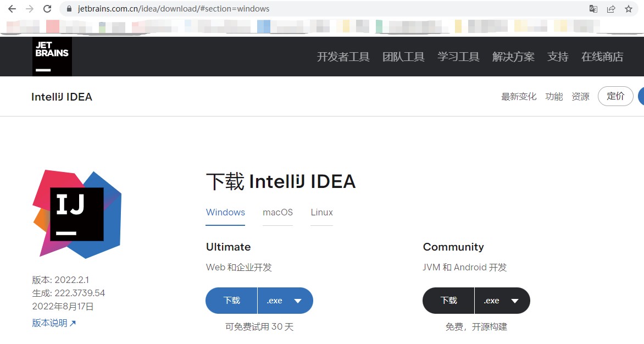
Task: Open the Community .exe installer type dropdown
Action: 502,301
